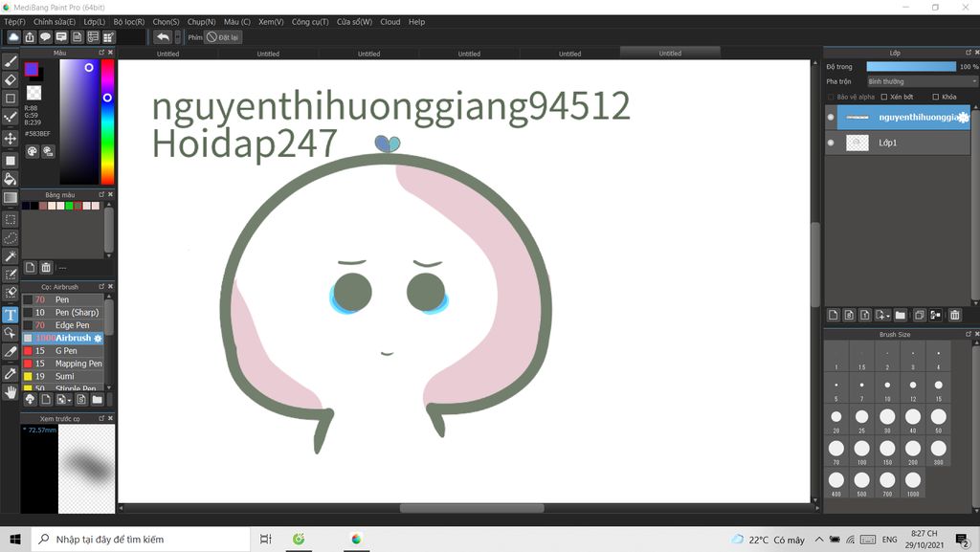Select the Bucket fill tool
Viewport: 980px width, 552px height.
[x=10, y=179]
